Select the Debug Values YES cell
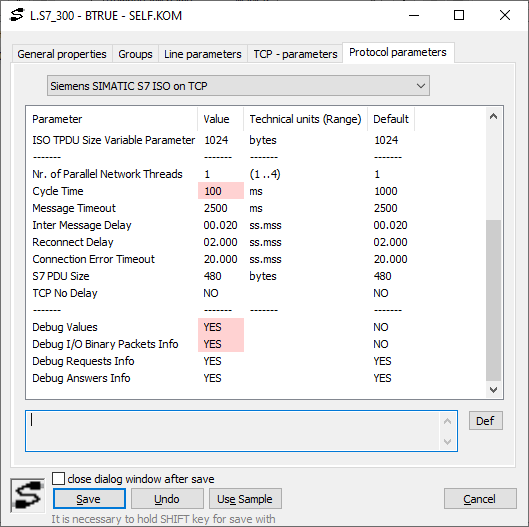 point(221,327)
